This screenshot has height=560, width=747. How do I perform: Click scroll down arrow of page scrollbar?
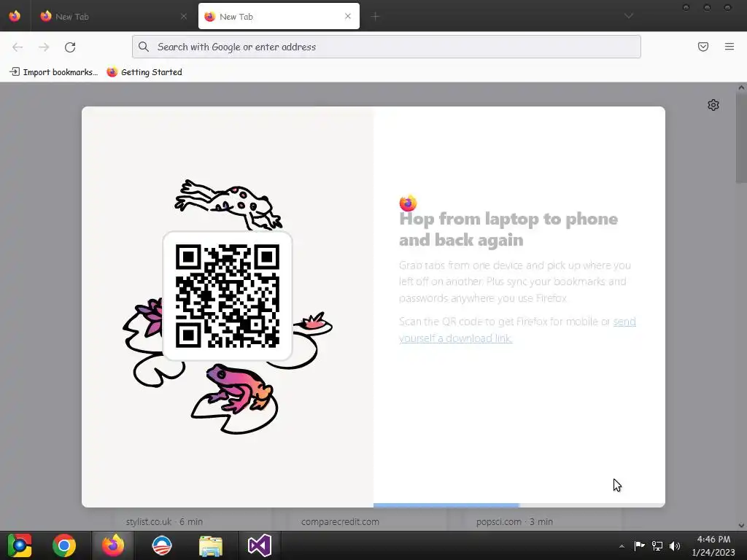pyautogui.click(x=741, y=526)
